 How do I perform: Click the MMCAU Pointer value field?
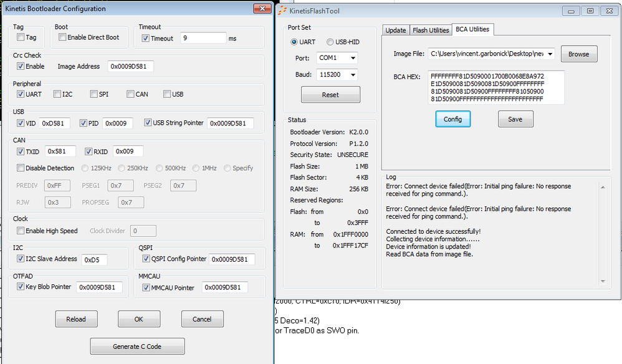click(x=225, y=287)
